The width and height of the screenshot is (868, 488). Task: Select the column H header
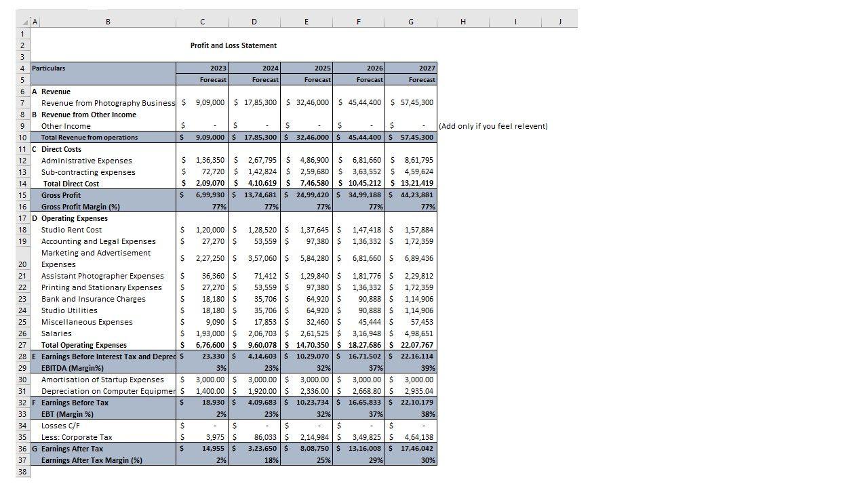click(x=462, y=22)
